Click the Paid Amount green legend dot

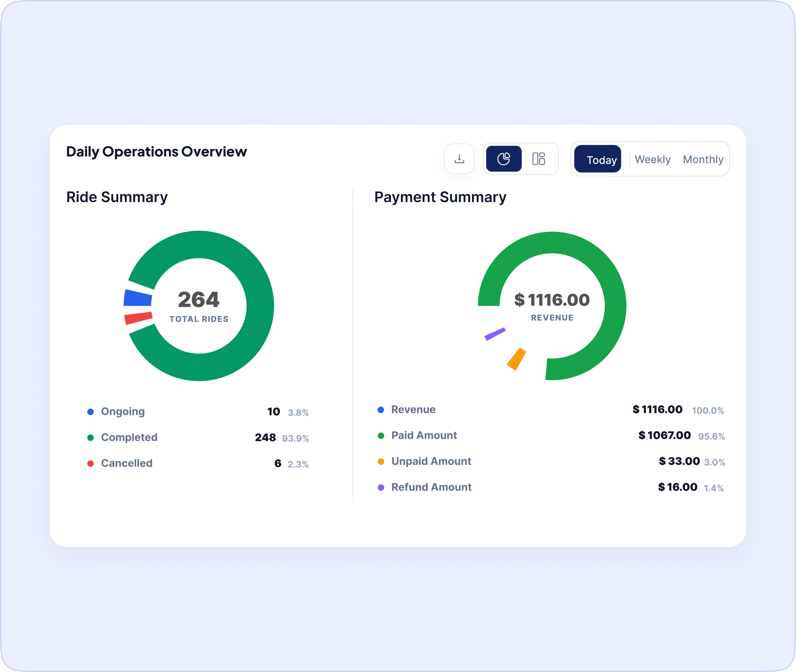tap(381, 436)
